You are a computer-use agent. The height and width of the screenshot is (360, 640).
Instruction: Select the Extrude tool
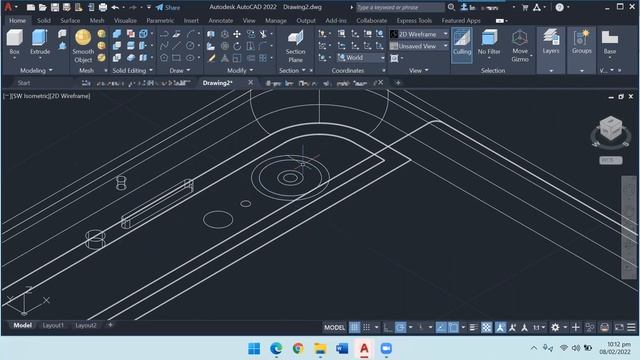coord(40,42)
